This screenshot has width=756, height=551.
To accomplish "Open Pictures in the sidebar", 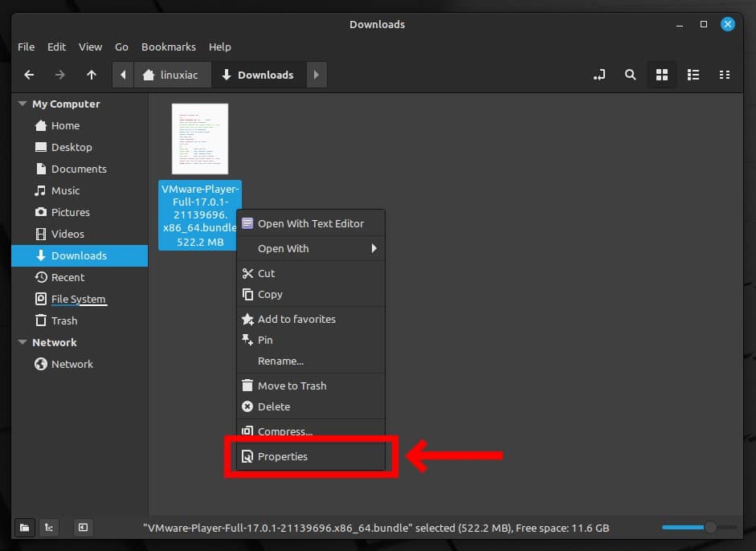I will (x=80, y=212).
